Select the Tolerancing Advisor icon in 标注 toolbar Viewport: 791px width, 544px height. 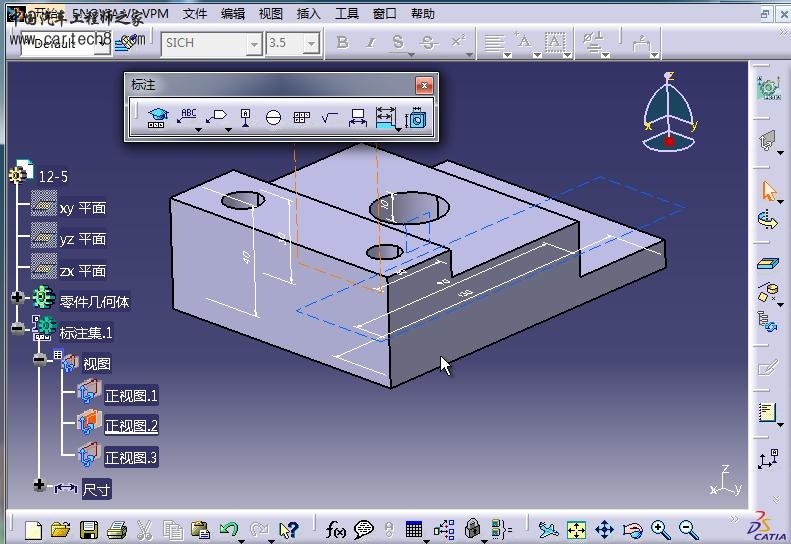[157, 118]
